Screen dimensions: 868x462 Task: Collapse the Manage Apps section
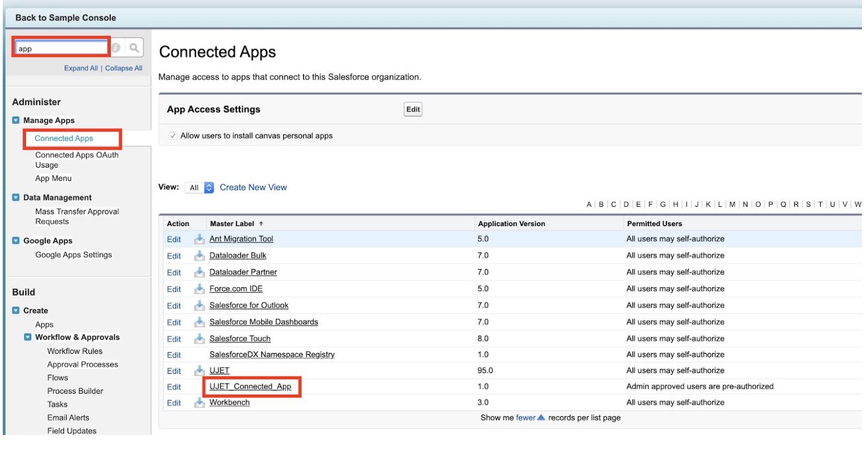click(x=16, y=120)
